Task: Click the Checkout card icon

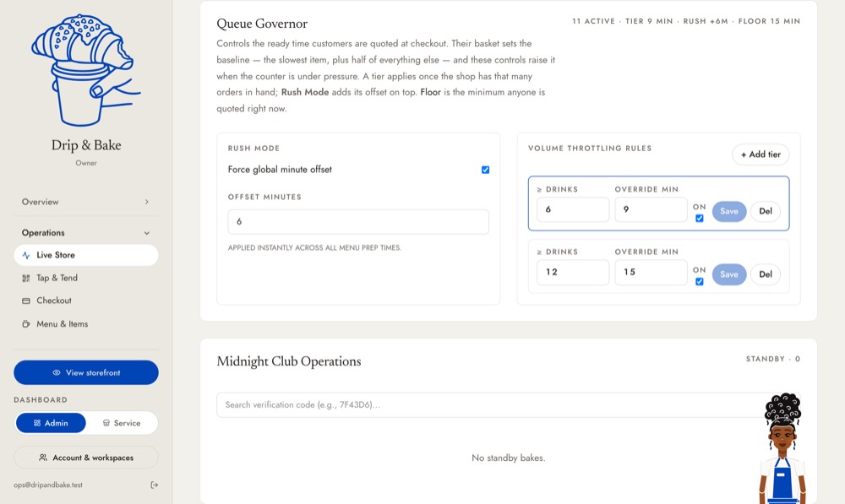Action: [x=26, y=301]
